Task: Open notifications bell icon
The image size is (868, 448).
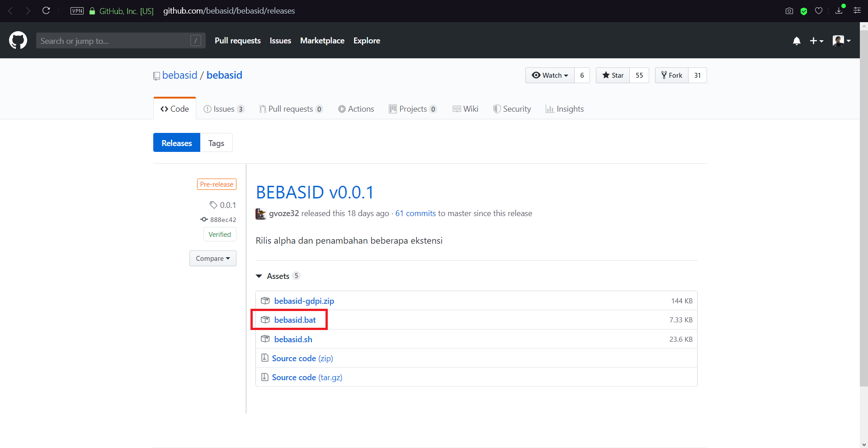Action: (x=797, y=41)
